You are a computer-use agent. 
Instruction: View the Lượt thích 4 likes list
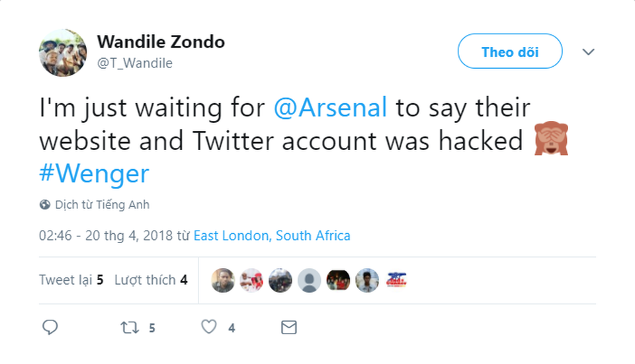coord(151,280)
